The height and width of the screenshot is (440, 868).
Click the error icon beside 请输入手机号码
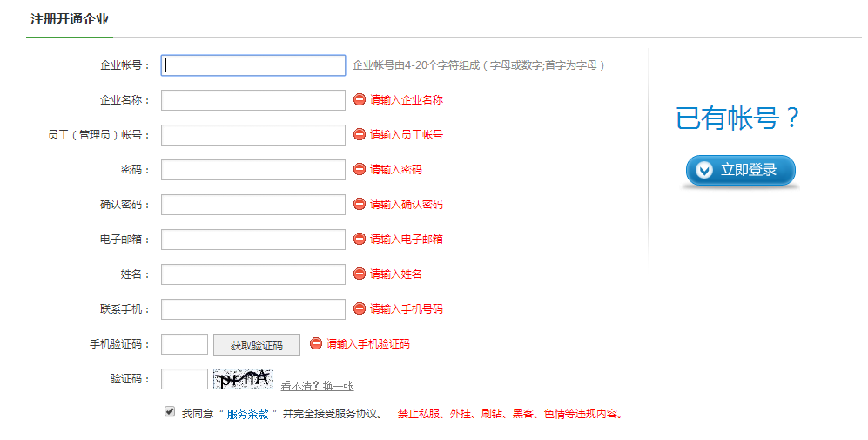[x=360, y=308]
